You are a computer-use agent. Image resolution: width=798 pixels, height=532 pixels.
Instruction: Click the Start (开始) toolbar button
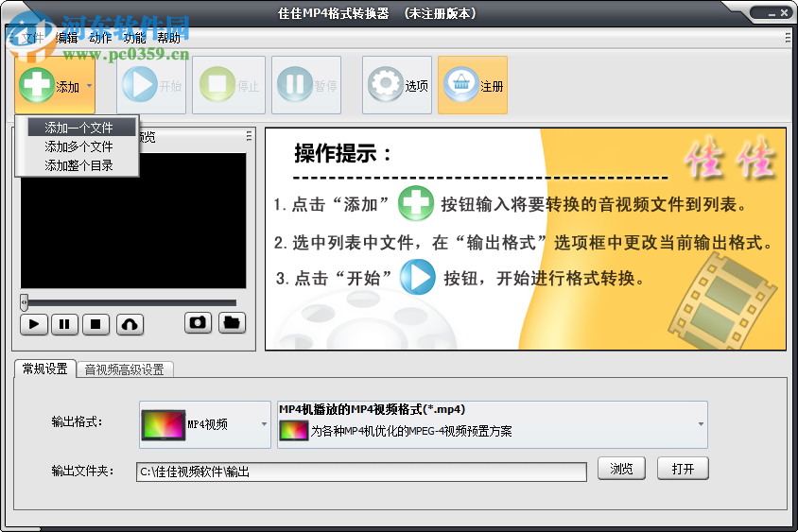click(x=151, y=85)
